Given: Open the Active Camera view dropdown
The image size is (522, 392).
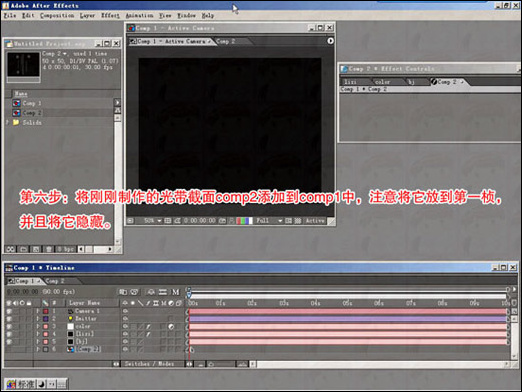Looking at the screenshot, I should coord(315,221).
